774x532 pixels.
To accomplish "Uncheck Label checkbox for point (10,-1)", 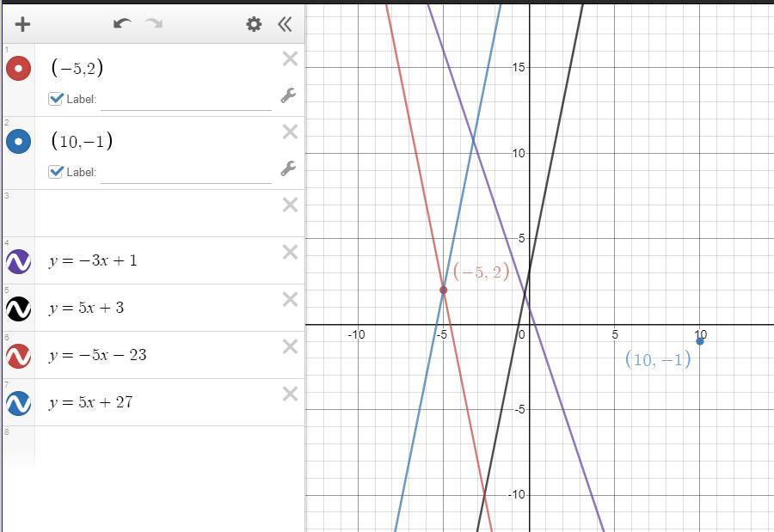I will coord(55,172).
